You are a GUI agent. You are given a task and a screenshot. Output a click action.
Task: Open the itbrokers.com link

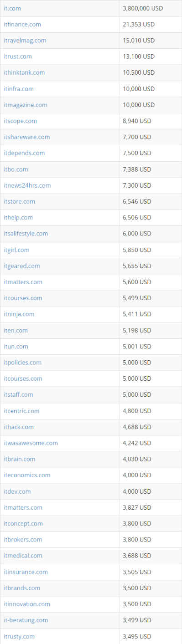click(23, 540)
